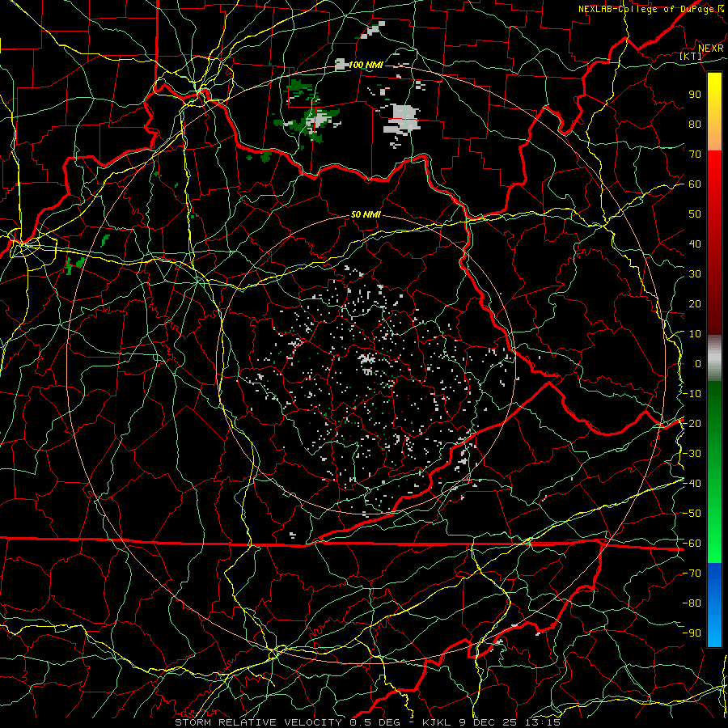The image size is (728, 728).
Task: Pick the blue segment at the color bar bottom
Action: click(x=714, y=604)
